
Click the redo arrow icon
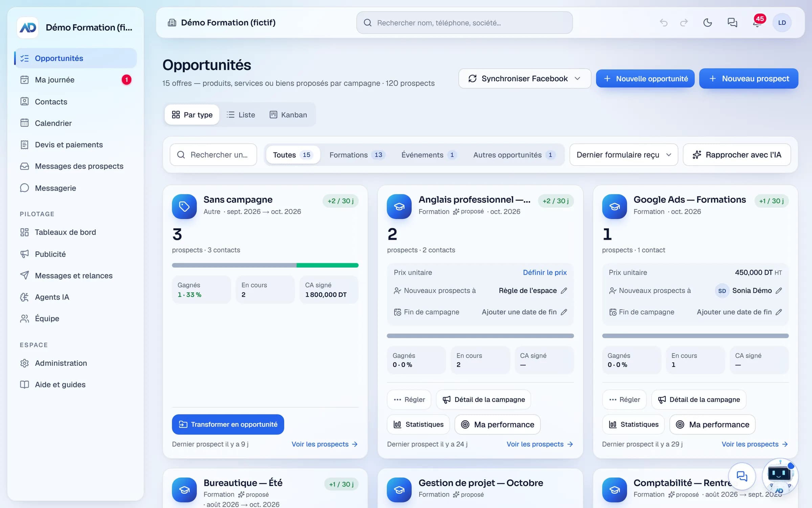point(684,23)
